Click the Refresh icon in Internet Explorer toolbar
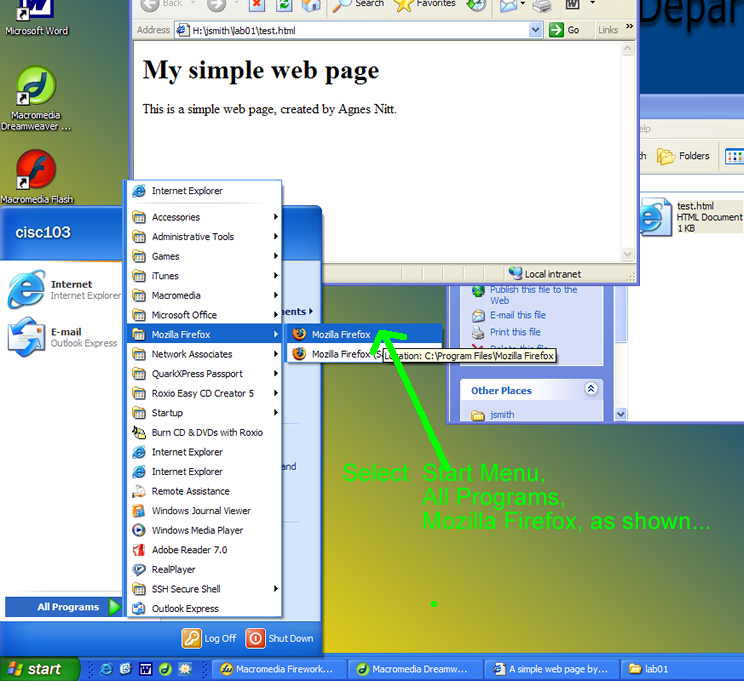 coord(284,4)
